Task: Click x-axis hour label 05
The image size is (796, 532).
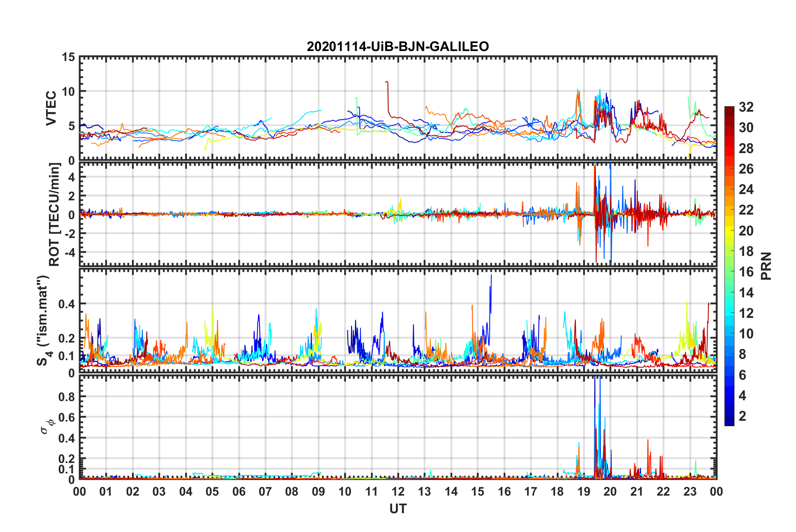Action: coord(212,492)
